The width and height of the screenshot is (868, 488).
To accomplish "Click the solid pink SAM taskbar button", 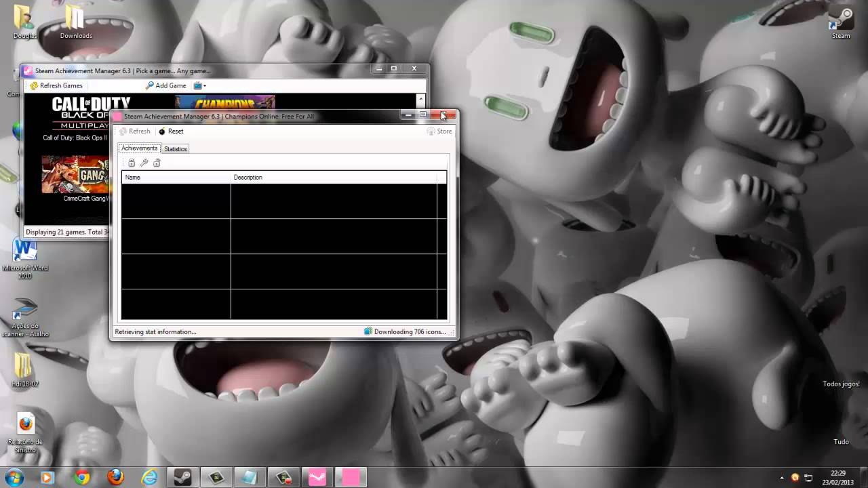I will [x=351, y=478].
